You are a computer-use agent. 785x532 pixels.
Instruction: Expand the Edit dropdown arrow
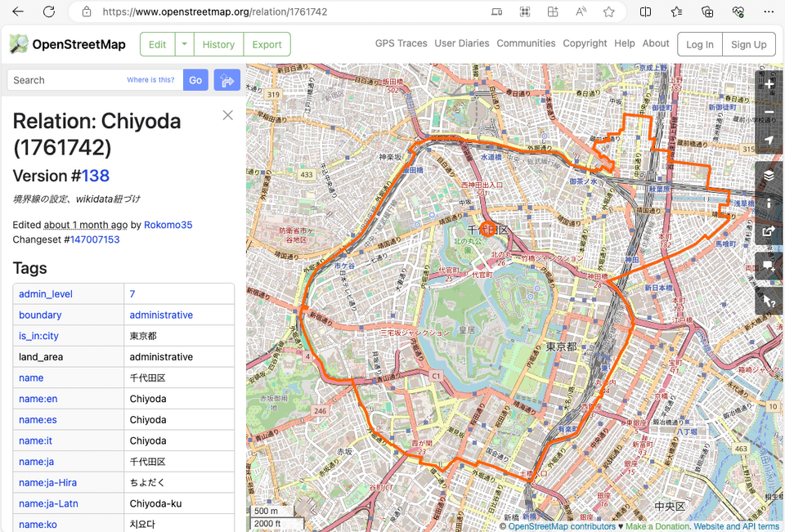click(x=186, y=44)
